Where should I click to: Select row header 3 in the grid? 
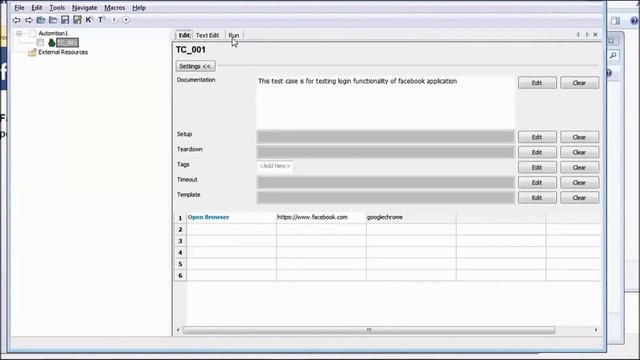(x=180, y=241)
